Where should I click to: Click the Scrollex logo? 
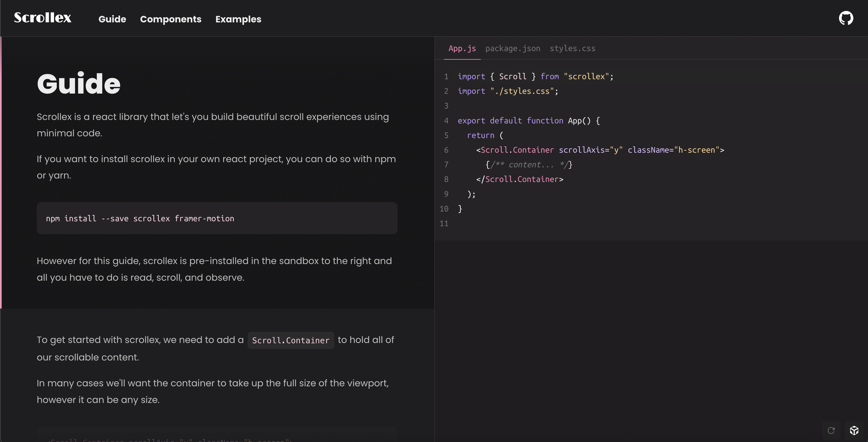tap(43, 18)
